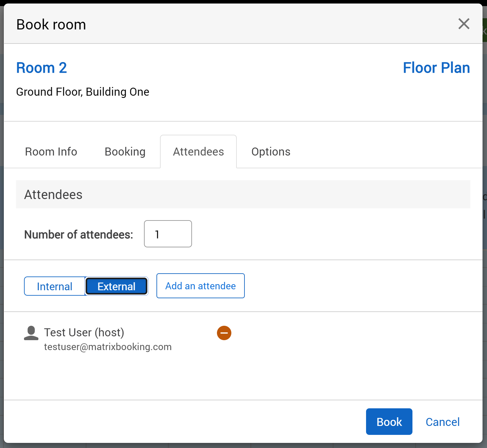Focus the Number of attendees field
The height and width of the screenshot is (448, 487).
tap(168, 234)
